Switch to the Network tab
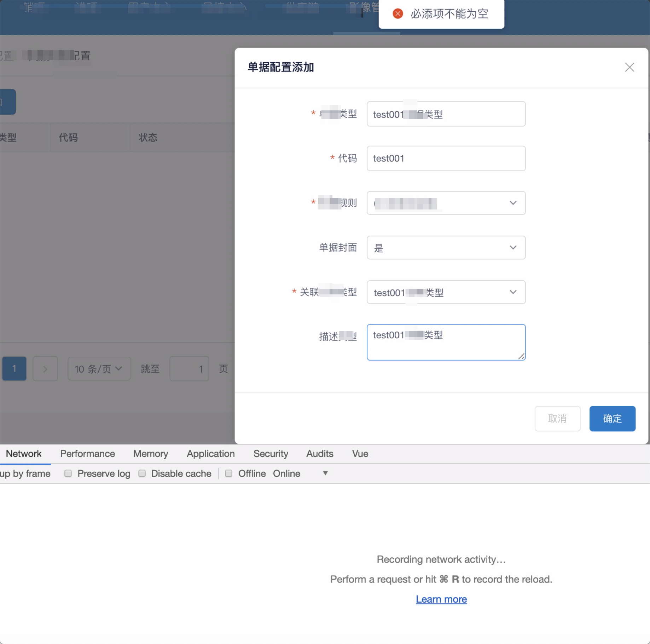The width and height of the screenshot is (650, 644). [24, 454]
